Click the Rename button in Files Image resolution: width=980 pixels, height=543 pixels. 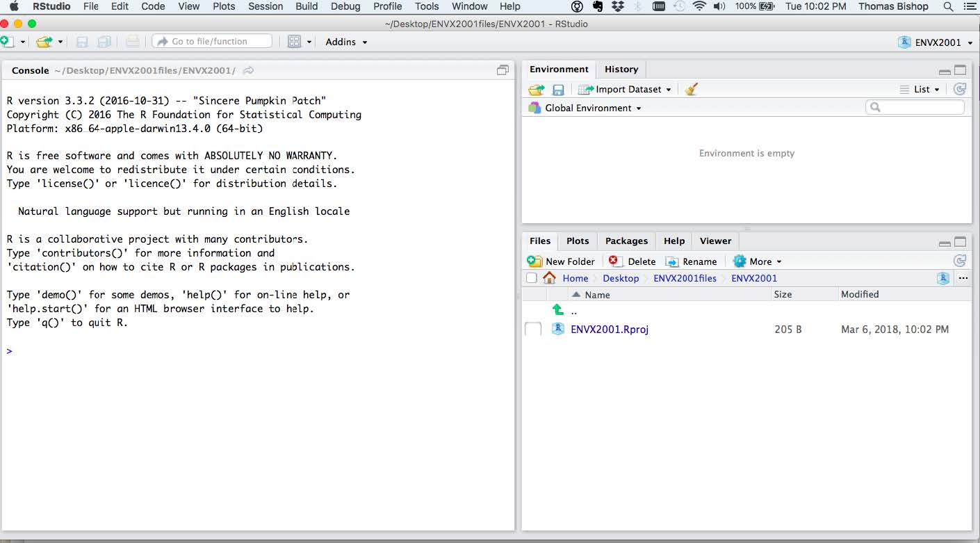691,261
